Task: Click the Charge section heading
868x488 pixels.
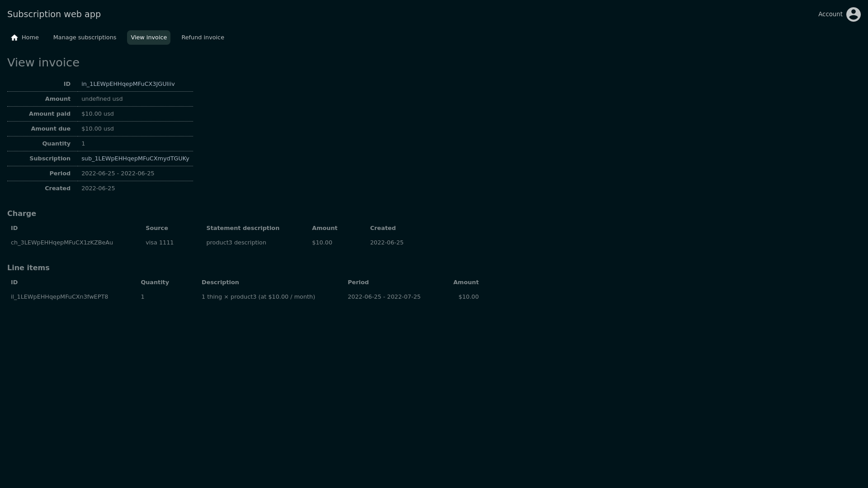Action: coord(22,214)
